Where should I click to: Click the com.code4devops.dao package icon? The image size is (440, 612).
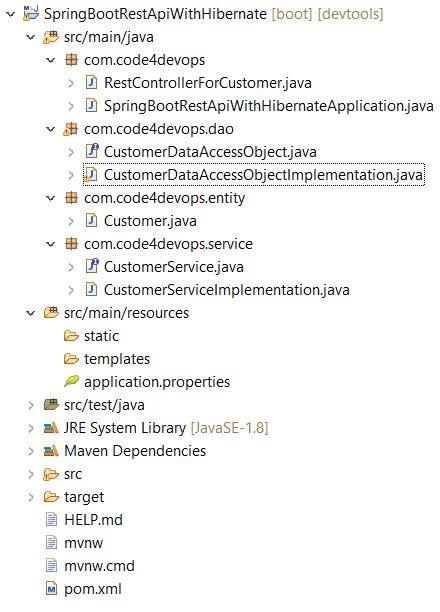(70, 129)
